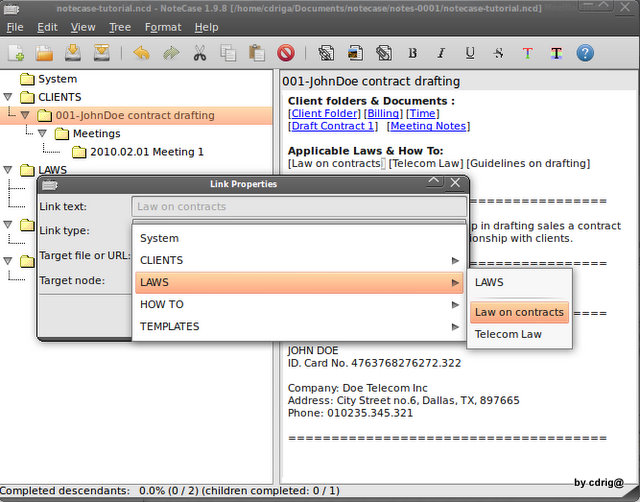Toggle strikethrough formatting
The height and width of the screenshot is (502, 640).
point(498,53)
